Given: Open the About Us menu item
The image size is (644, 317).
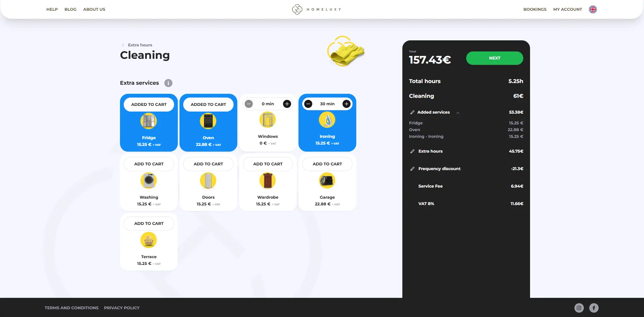Looking at the screenshot, I should [x=94, y=9].
